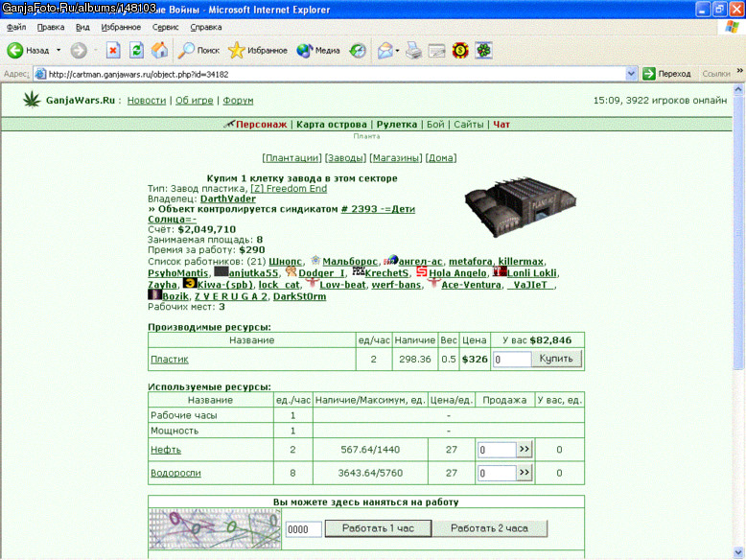The height and width of the screenshot is (560, 746).
Task: Open the Search (Поиск) toolbar button
Action: (x=198, y=50)
